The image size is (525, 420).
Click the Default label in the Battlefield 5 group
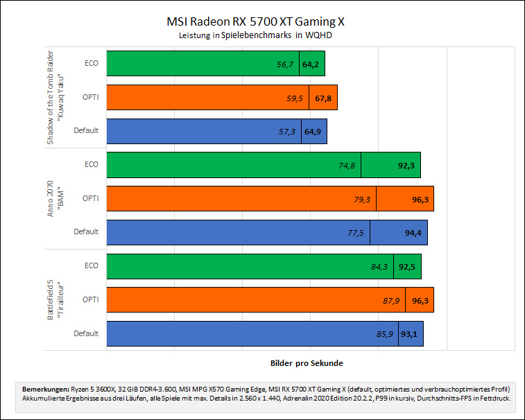pyautogui.click(x=86, y=333)
